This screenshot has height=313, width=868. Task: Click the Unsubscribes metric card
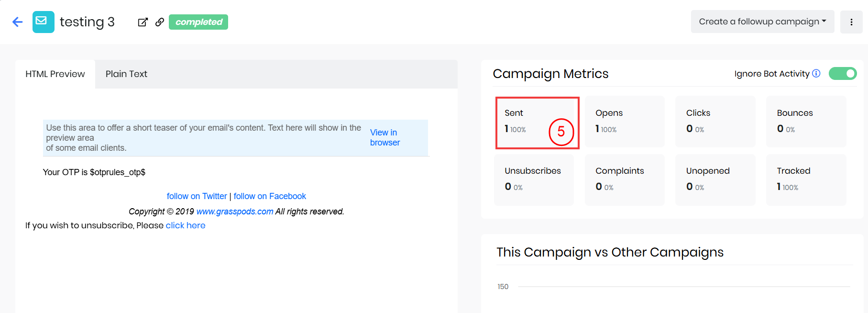pos(534,179)
